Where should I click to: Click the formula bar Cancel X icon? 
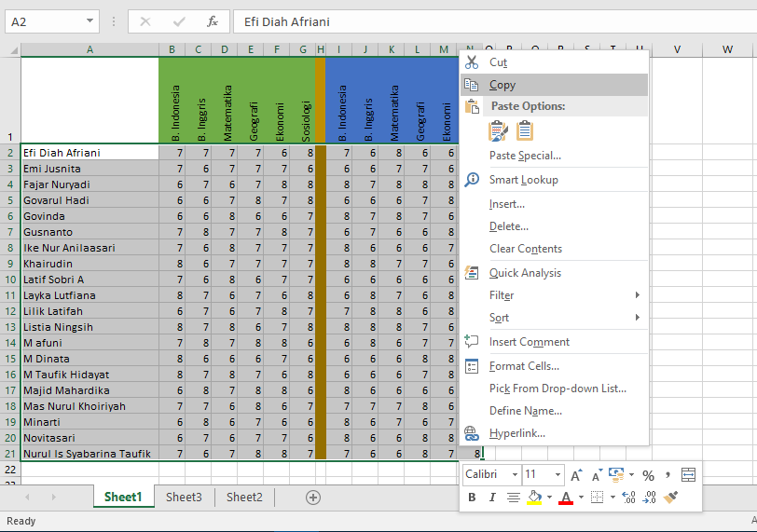(145, 21)
